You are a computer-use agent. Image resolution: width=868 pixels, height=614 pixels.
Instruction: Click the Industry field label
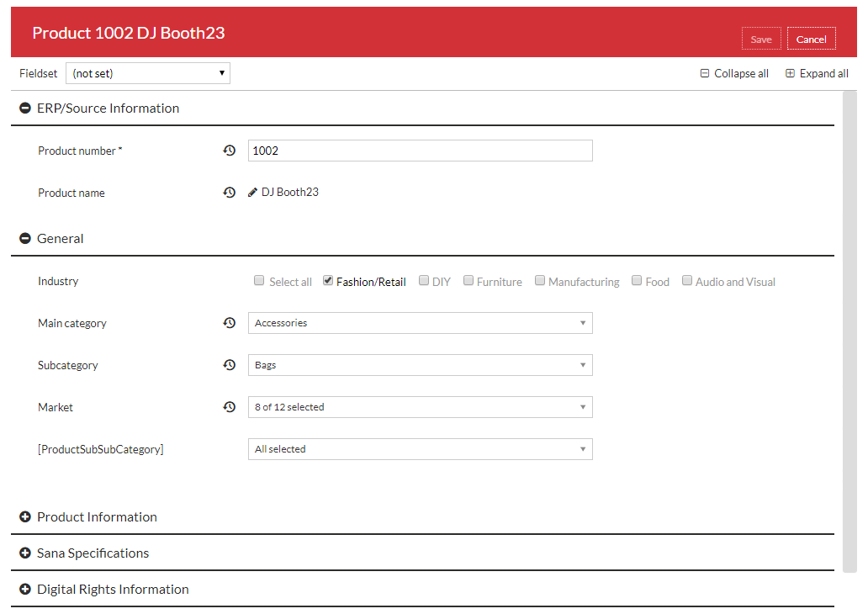[58, 281]
